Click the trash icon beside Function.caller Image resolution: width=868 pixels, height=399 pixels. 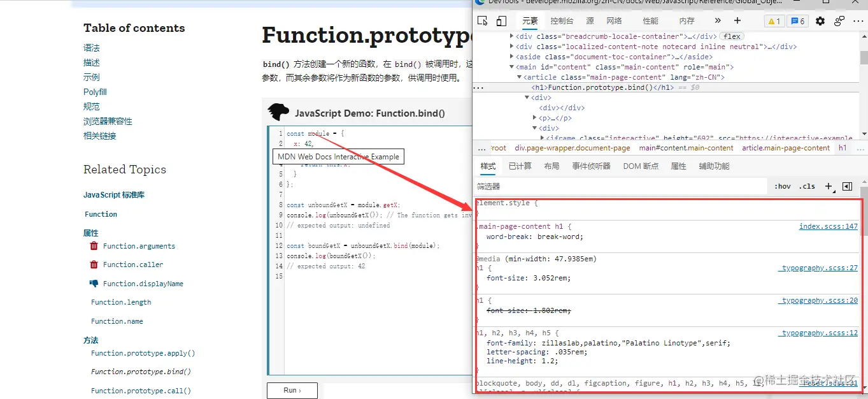(x=94, y=265)
